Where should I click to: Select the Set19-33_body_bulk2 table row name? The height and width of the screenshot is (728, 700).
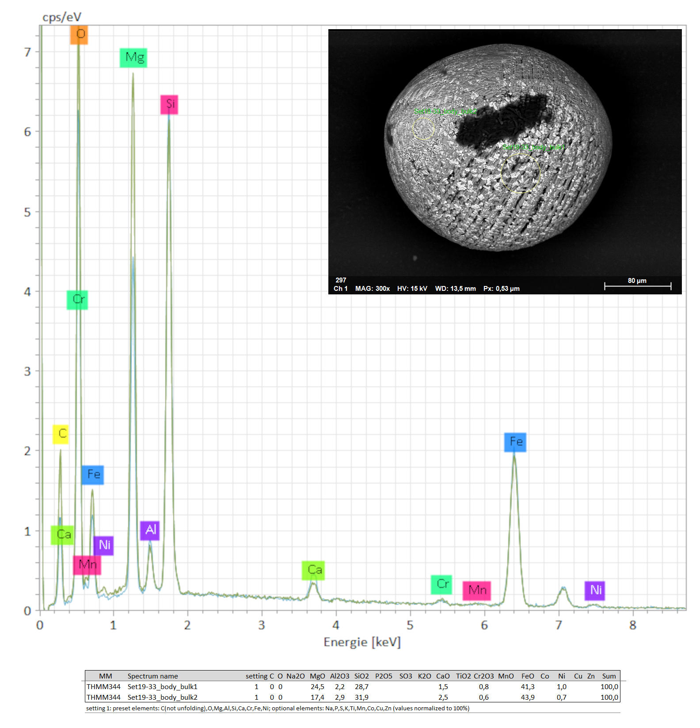coord(162,697)
